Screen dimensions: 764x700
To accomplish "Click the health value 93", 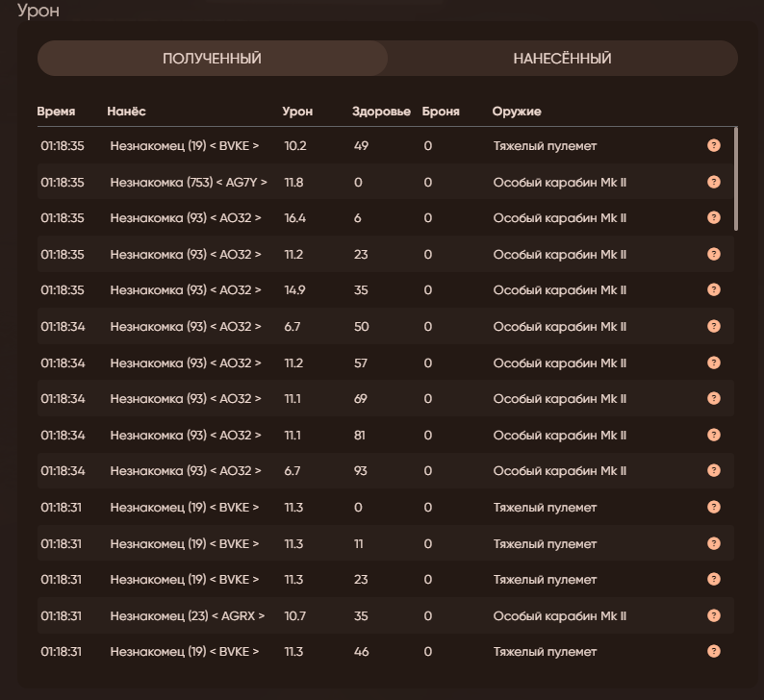I will click(x=361, y=471).
